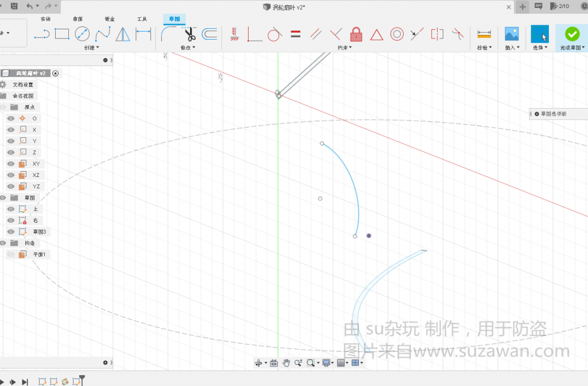Switch to the 曲面 tab
The height and width of the screenshot is (386, 588).
[78, 19]
